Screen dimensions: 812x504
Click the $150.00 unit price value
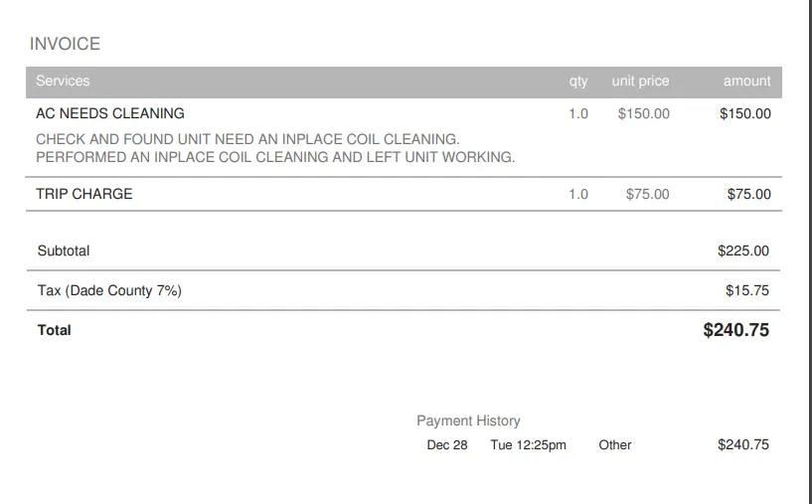[643, 113]
